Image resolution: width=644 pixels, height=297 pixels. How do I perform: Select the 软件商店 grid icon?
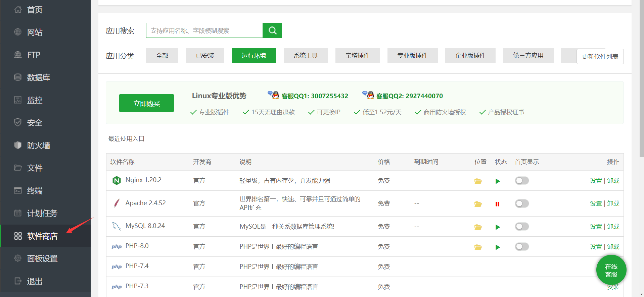pos(18,236)
